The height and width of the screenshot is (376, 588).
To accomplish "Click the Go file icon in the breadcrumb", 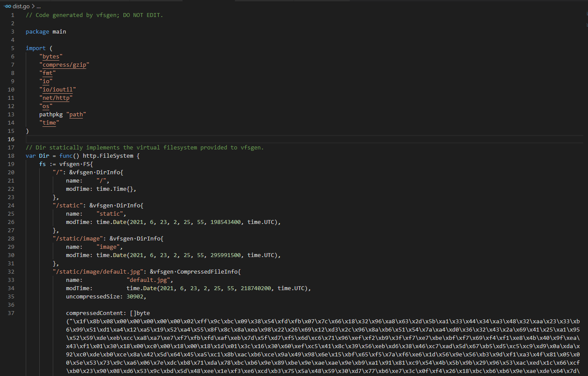I will point(7,7).
